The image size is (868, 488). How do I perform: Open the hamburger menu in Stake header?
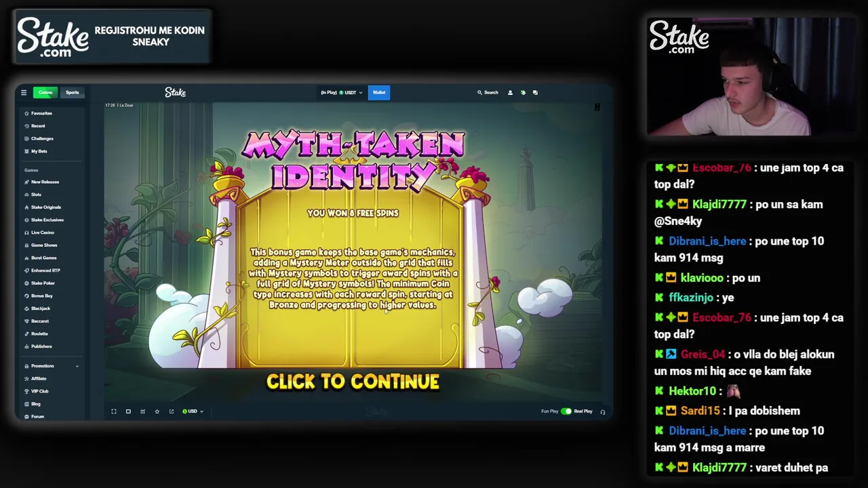tap(24, 92)
